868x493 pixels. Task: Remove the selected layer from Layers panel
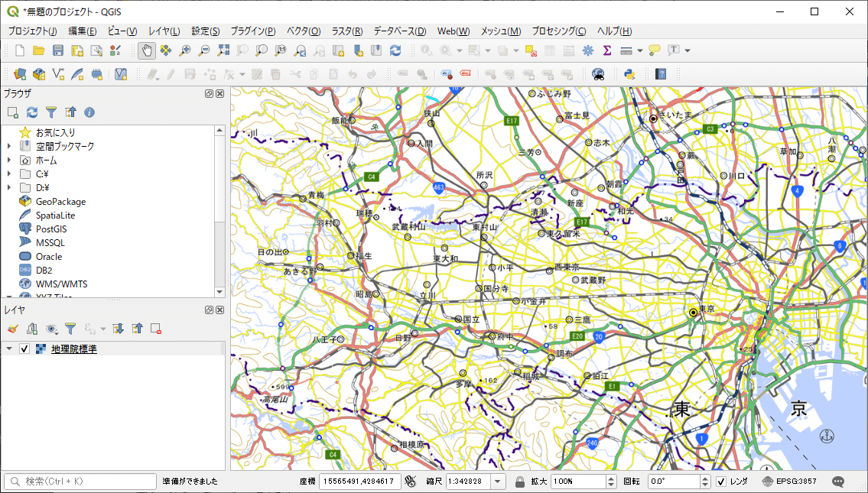coord(155,329)
